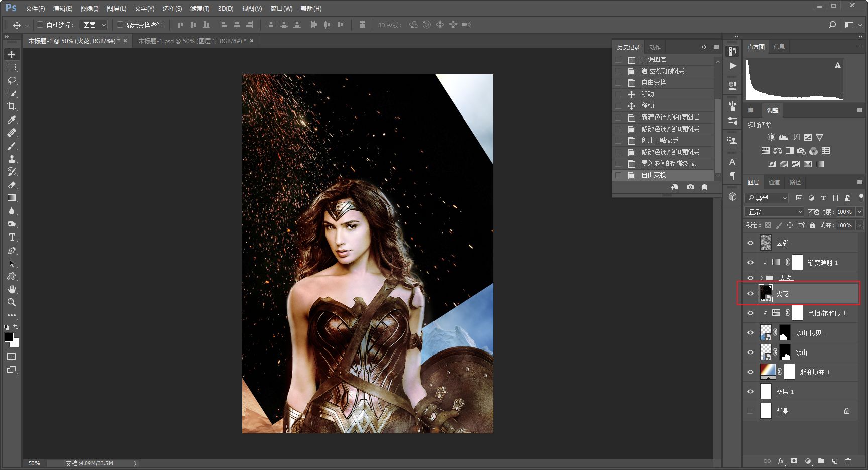Pick the Clone Stamp tool
Viewport: 868px width, 470px height.
12,159
